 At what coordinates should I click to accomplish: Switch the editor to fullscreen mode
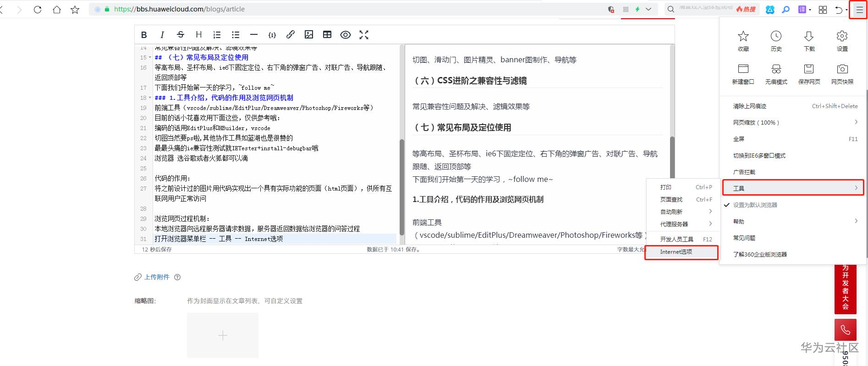364,35
